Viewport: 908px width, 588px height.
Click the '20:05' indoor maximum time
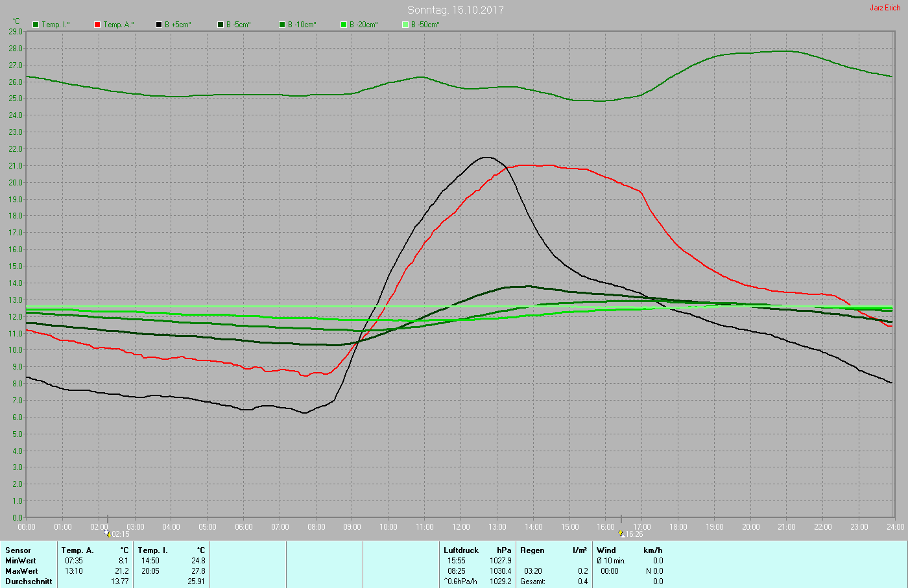coord(150,571)
